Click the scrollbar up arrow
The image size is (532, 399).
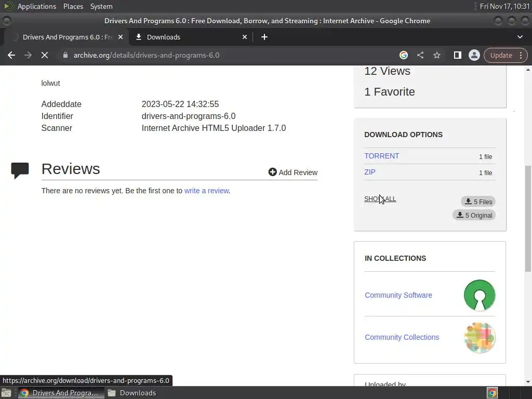pos(528,70)
